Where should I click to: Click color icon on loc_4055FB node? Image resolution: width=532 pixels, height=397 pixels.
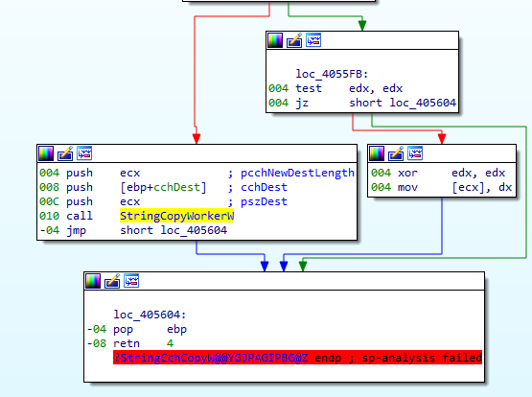coord(275,40)
